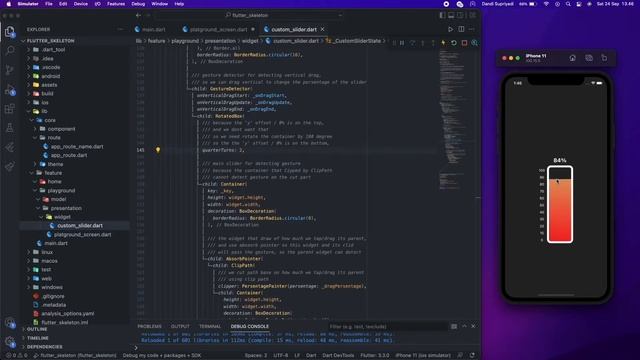
Task: Click Dart DevTools in status bar
Action: pos(338,356)
